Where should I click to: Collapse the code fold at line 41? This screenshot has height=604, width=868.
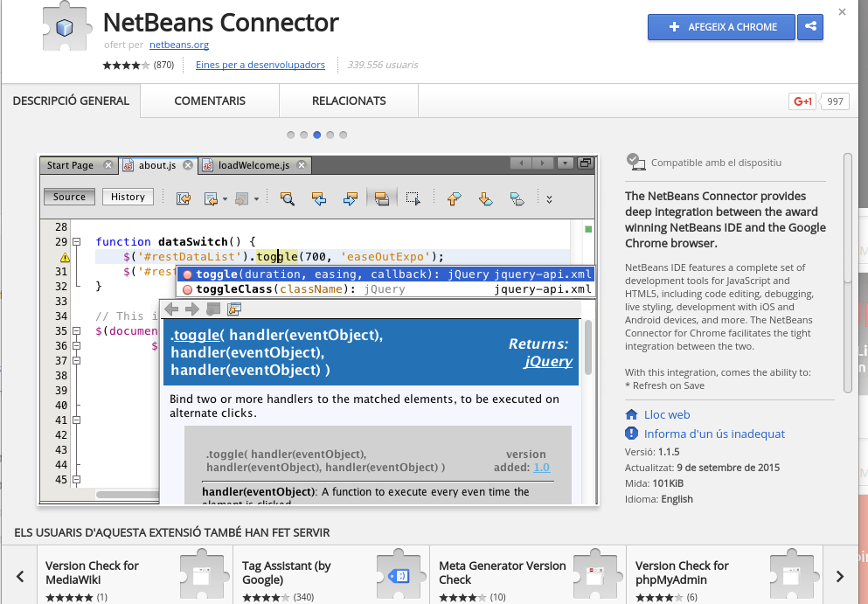click(77, 420)
